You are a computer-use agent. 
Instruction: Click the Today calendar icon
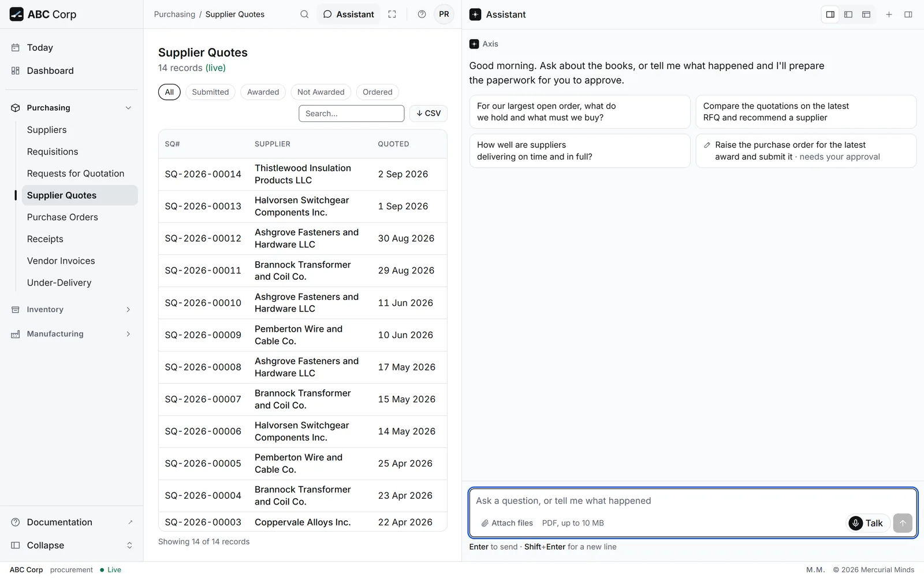[16, 47]
